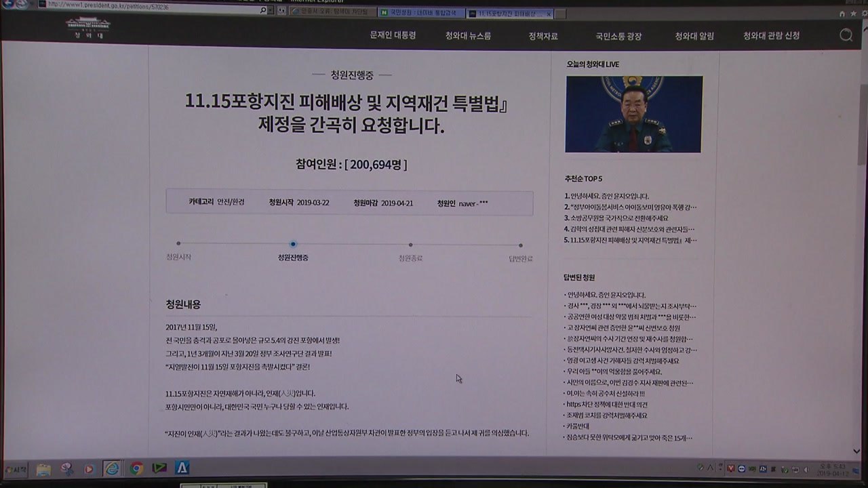
Task: Launch Google Chrome from the taskbar
Action: pos(136,468)
